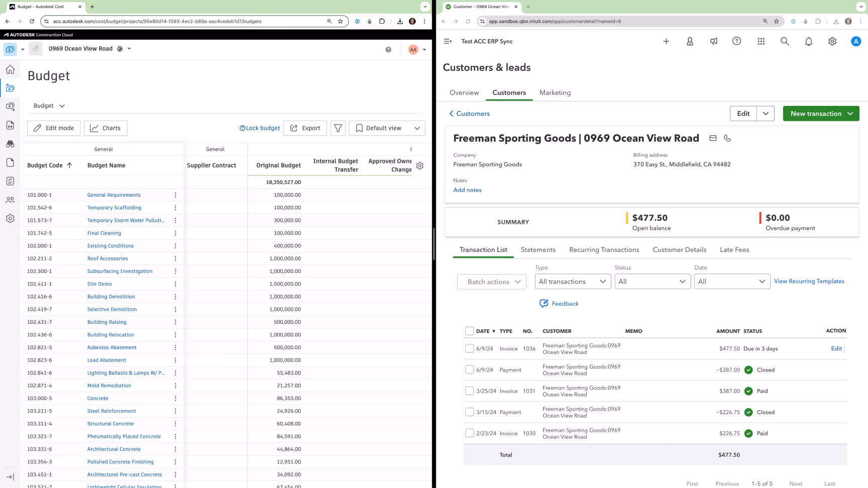Open the Home icon in Autodesk sidebar

pyautogui.click(x=10, y=69)
